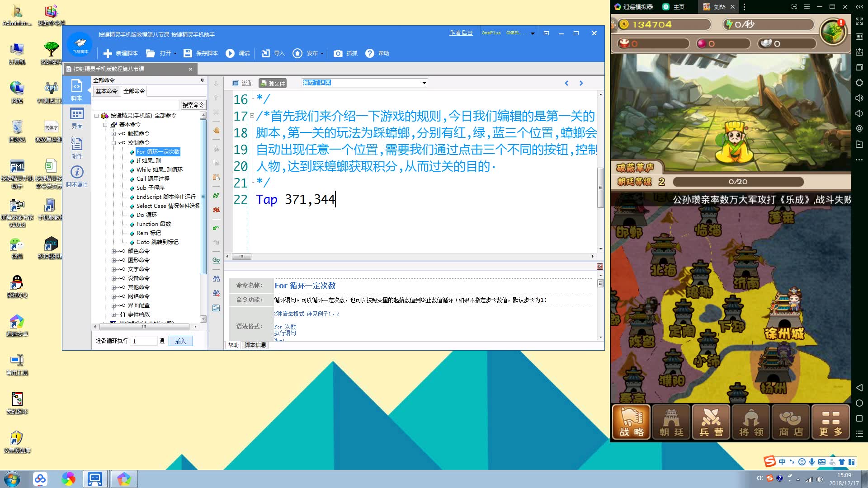Collapse the comment fold at line 17
Screen dimensions: 868x488
click(252, 116)
